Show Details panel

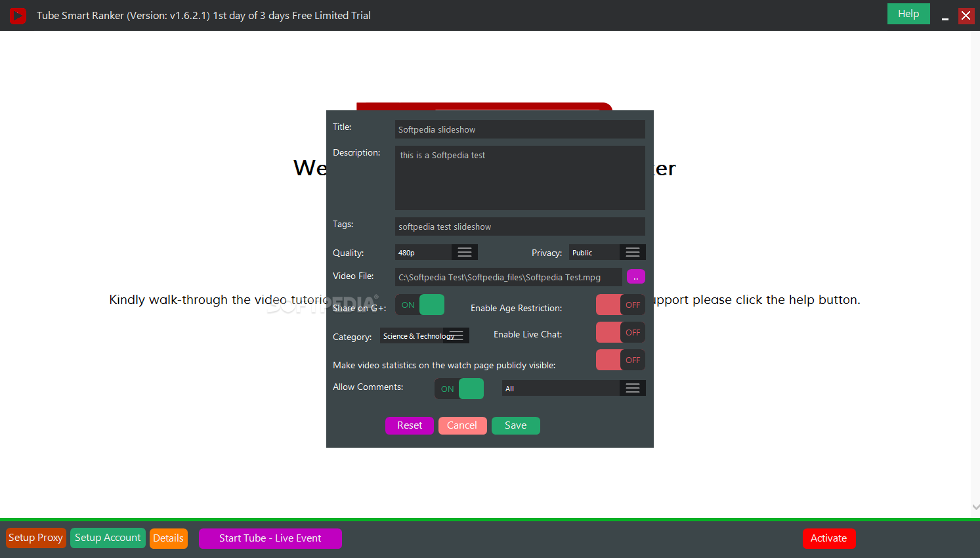tap(169, 538)
